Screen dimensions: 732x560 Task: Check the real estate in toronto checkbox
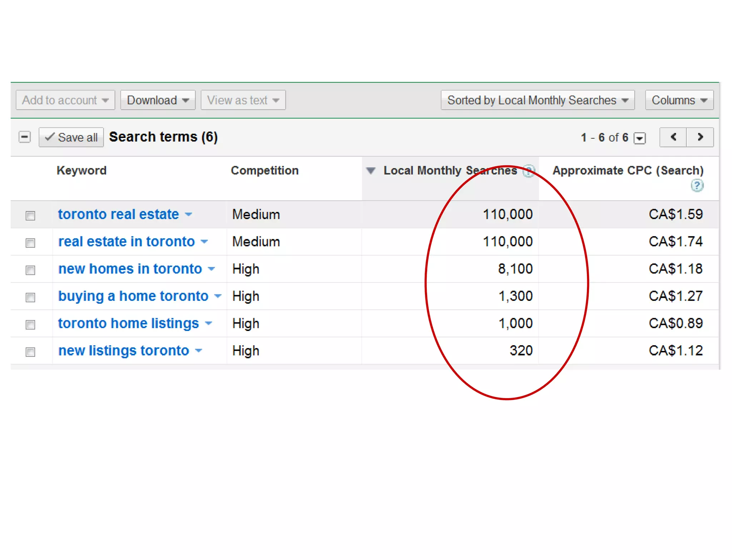30,243
